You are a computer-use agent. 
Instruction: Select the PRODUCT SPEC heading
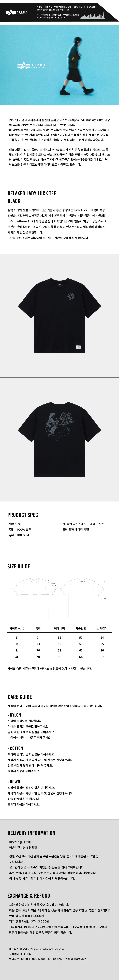click(x=23, y=515)
